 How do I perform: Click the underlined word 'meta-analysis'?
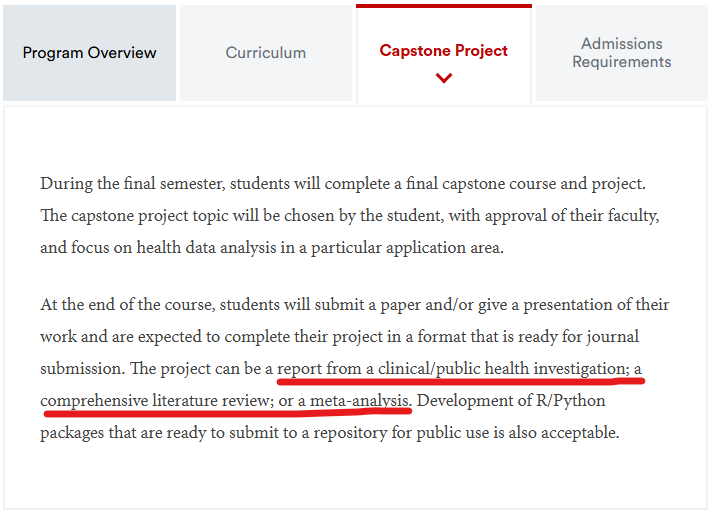click(x=359, y=400)
